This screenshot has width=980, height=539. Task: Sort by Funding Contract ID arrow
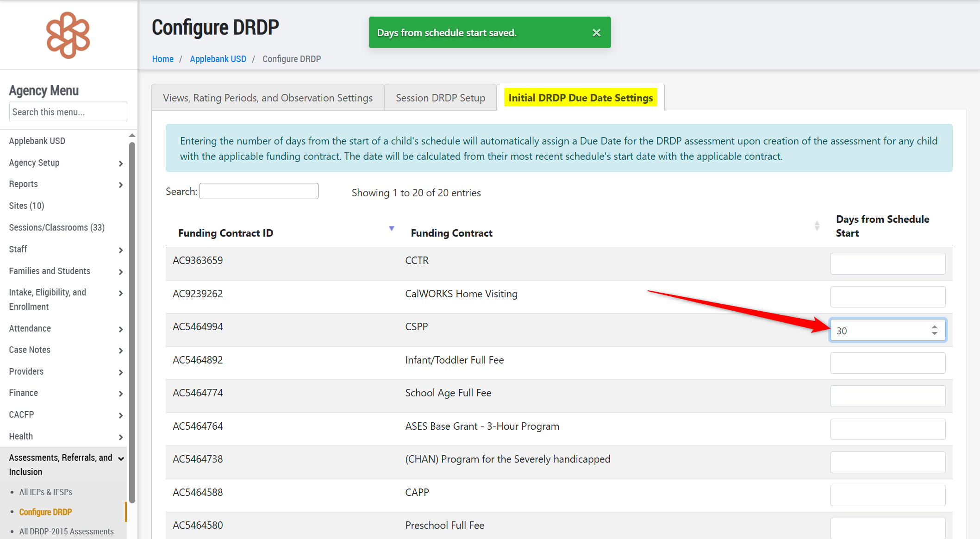[392, 228]
